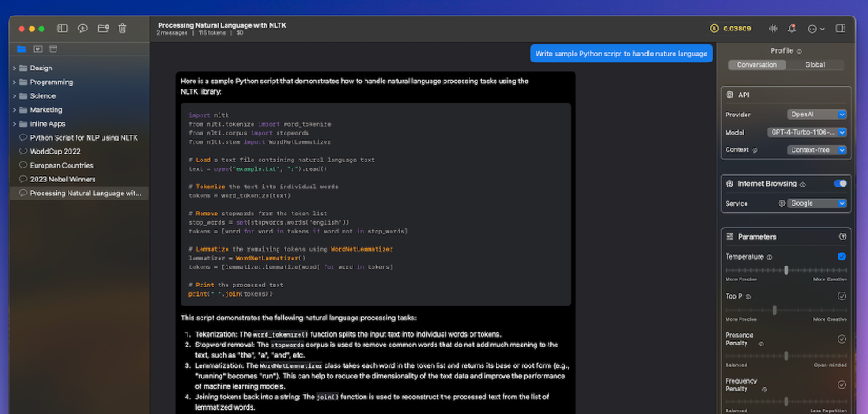Click the info icon beside Frequency Penalty
Screen dimensions: 868x414
(x=765, y=389)
